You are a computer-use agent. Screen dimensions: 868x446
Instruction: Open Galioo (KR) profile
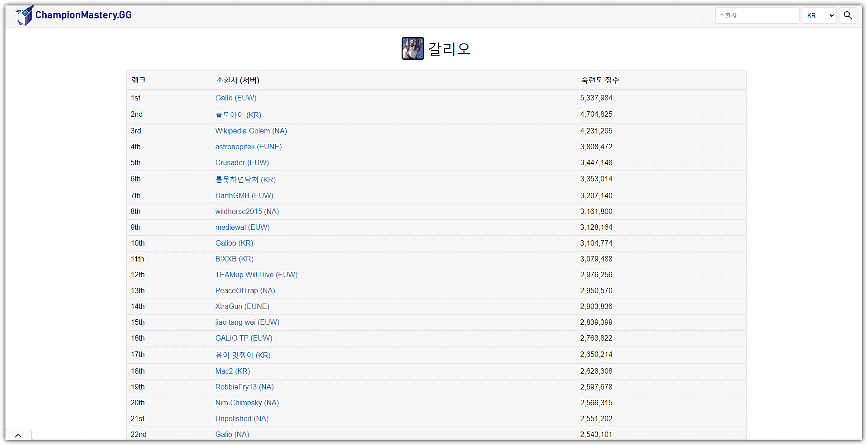[x=235, y=243]
